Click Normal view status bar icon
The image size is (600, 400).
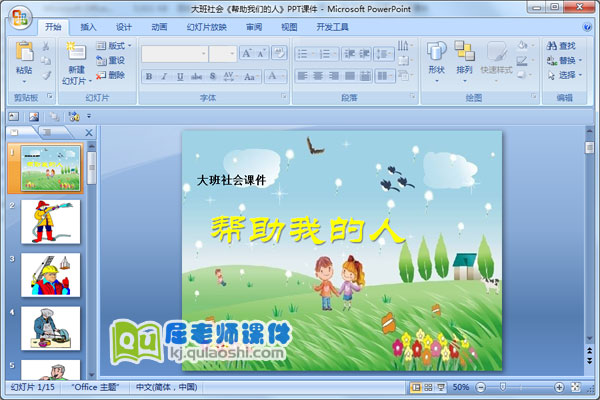point(415,387)
